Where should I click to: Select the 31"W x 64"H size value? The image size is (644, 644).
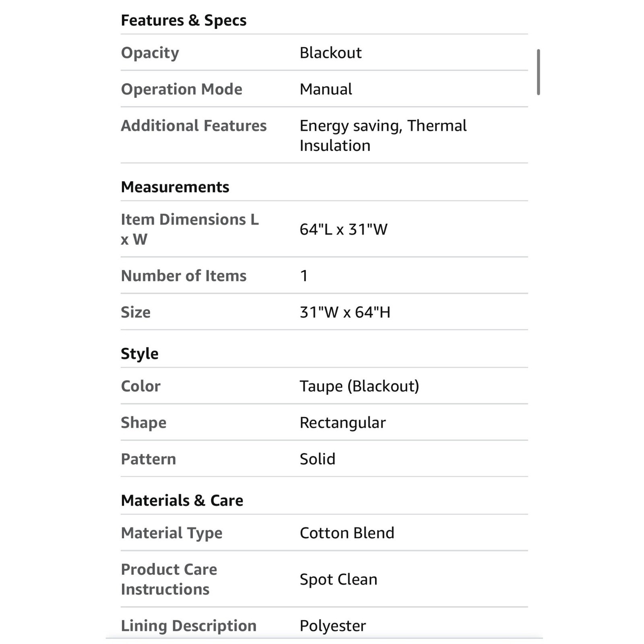[x=345, y=312]
